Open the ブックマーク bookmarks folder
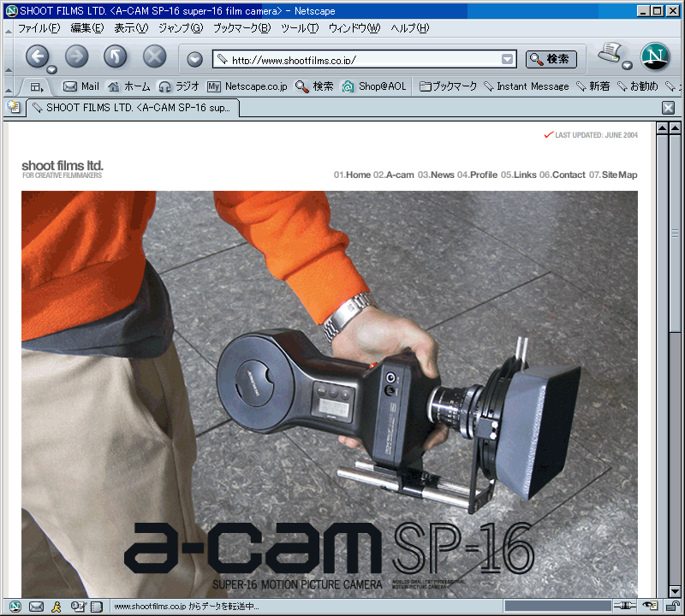 point(448,86)
